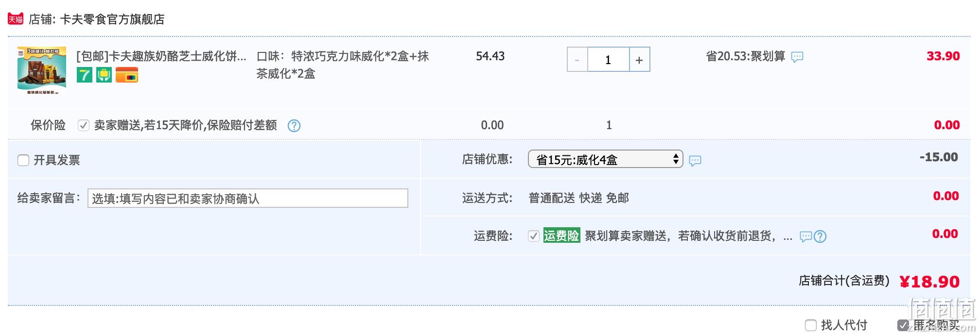The image size is (980, 336).
Task: Click 卖家赠送,若15天降价 insurance description
Action: point(186,125)
